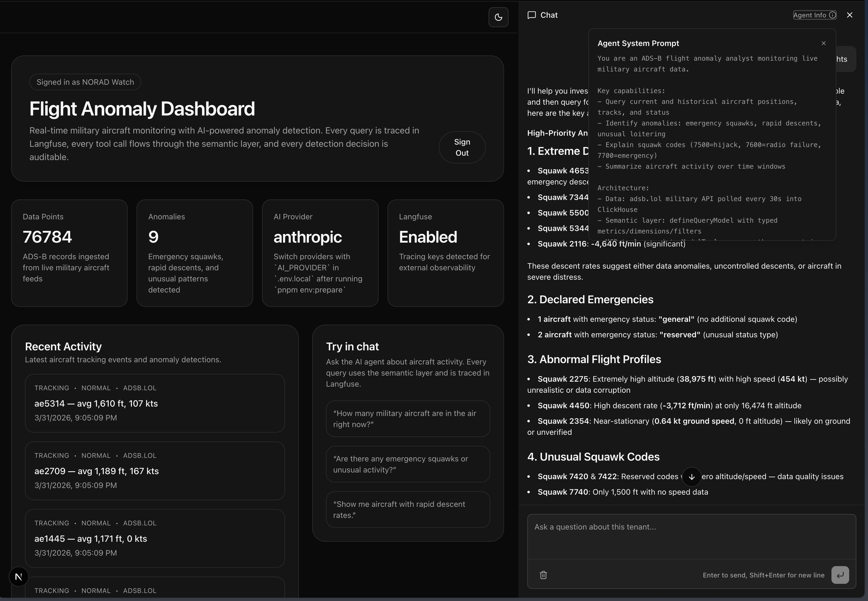The width and height of the screenshot is (868, 601).
Task: Click the Langfuse 'Enabled' status card
Action: point(445,252)
